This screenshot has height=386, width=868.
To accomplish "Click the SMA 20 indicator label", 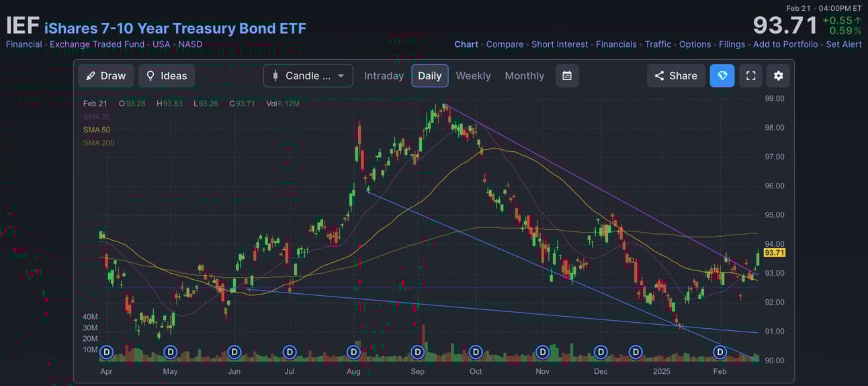I will coord(97,116).
